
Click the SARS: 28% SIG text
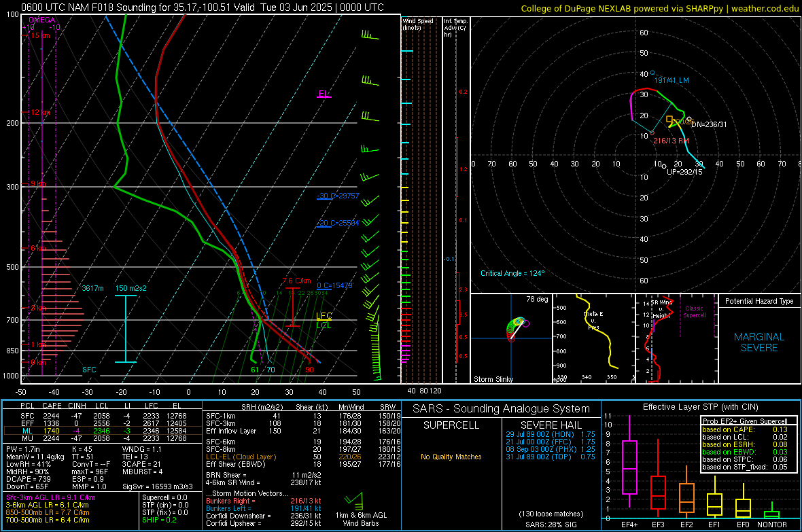click(551, 525)
